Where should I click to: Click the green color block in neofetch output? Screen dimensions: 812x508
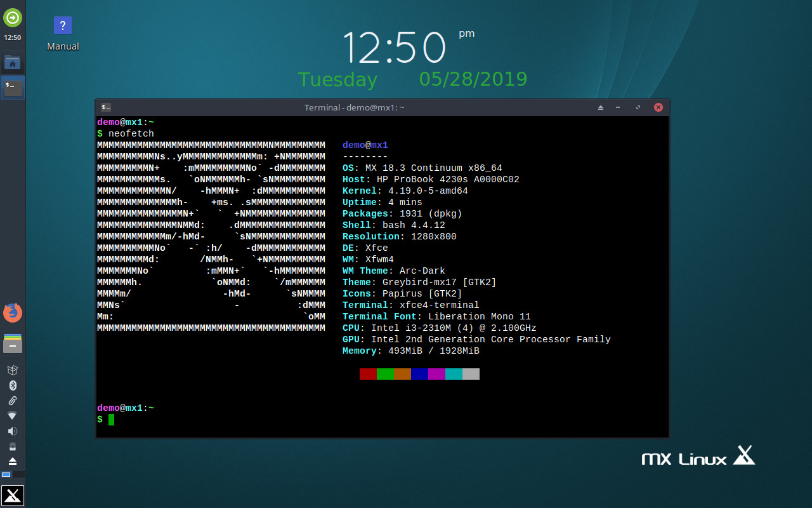click(x=385, y=374)
